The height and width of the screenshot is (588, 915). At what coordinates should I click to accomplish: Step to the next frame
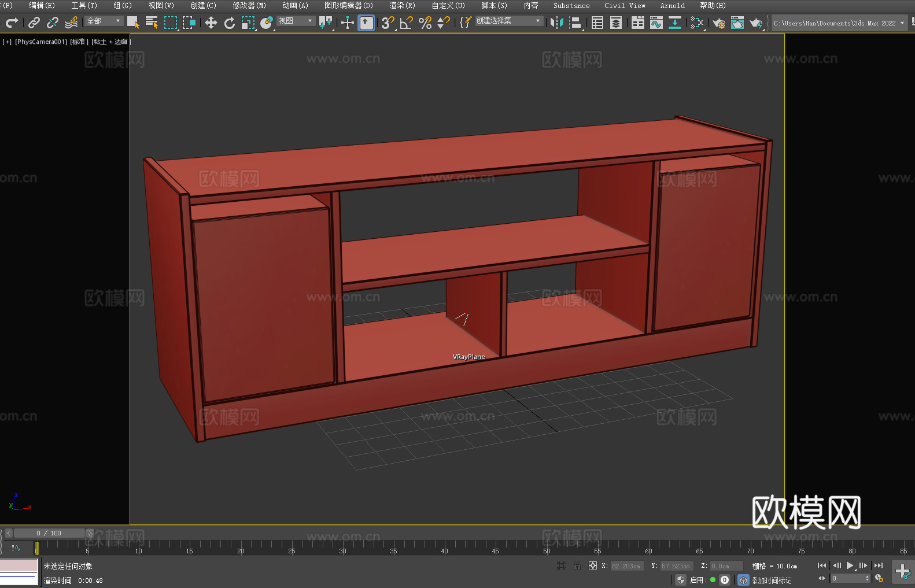click(x=863, y=565)
